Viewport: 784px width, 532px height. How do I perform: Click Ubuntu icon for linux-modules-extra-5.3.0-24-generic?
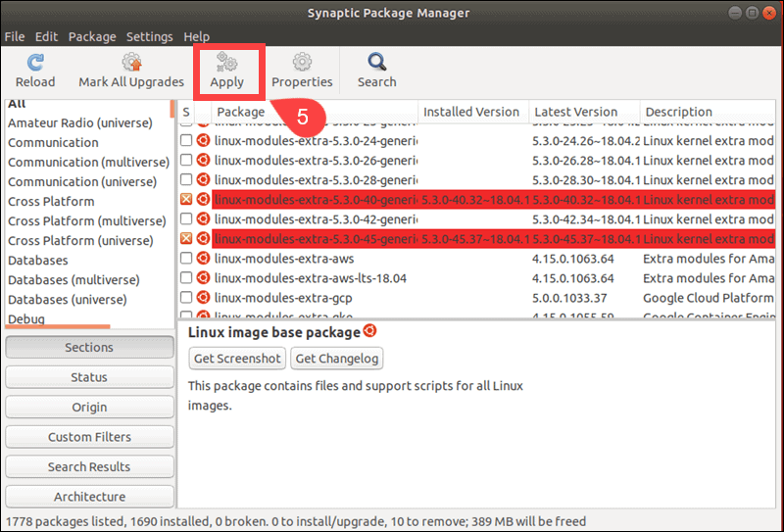[203, 141]
